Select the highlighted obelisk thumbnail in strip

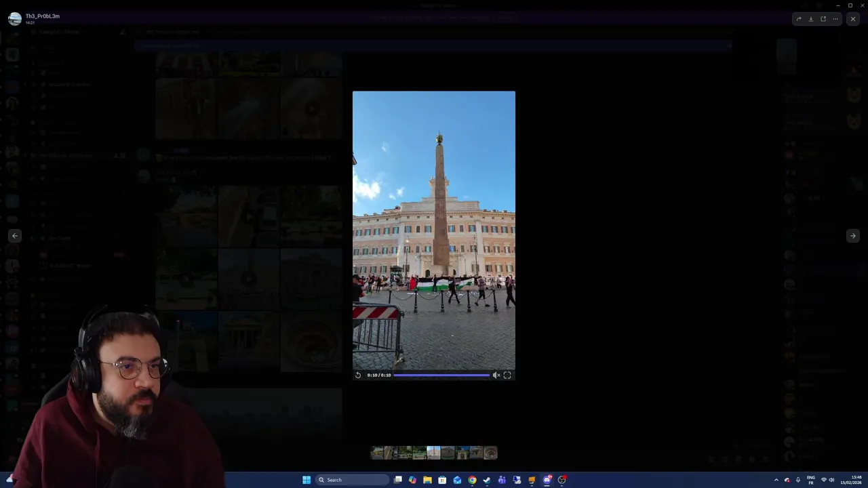[x=433, y=453]
